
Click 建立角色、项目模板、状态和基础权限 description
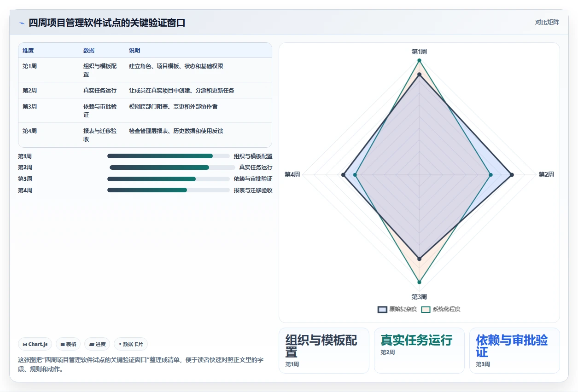coord(176,66)
